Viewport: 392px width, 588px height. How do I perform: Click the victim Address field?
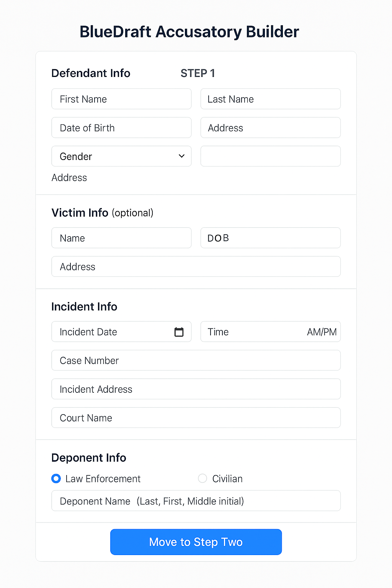(196, 267)
